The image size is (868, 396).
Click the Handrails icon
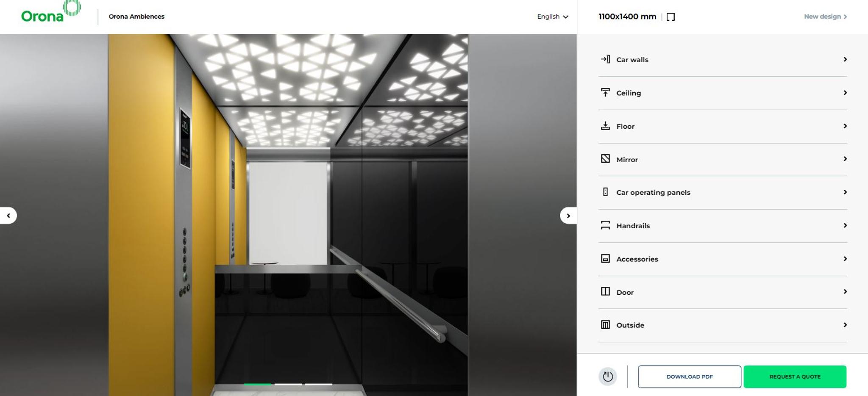605,225
